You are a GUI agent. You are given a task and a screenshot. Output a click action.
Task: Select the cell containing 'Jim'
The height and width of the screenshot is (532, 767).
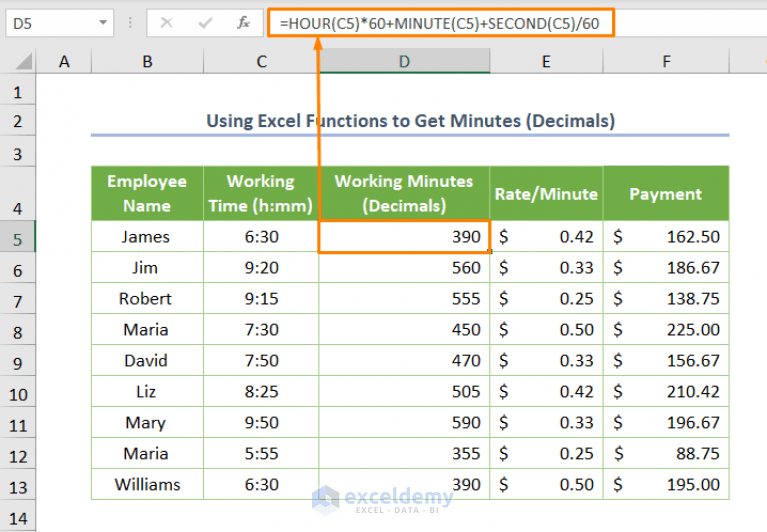[147, 267]
